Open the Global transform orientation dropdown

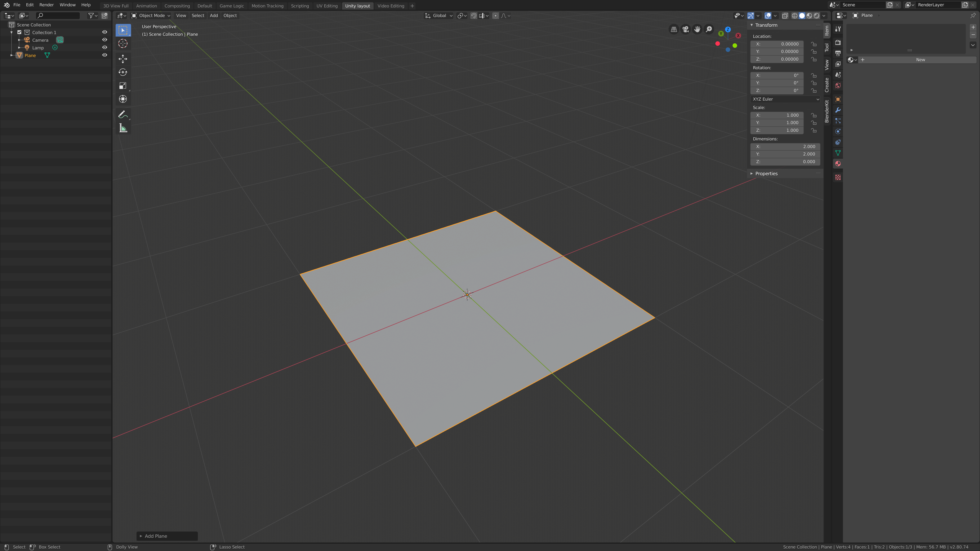coord(439,15)
